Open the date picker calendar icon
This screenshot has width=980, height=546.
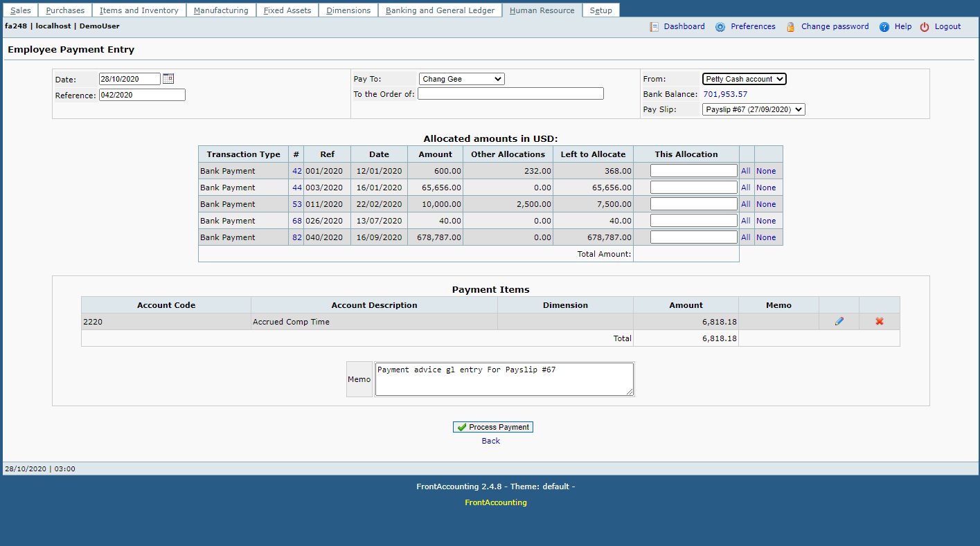coord(168,79)
